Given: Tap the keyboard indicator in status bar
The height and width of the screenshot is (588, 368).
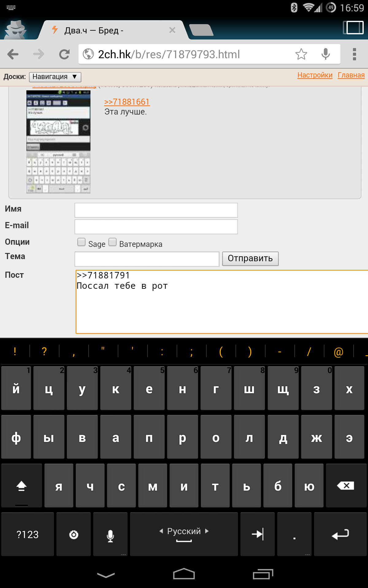Looking at the screenshot, I should click(x=11, y=8).
